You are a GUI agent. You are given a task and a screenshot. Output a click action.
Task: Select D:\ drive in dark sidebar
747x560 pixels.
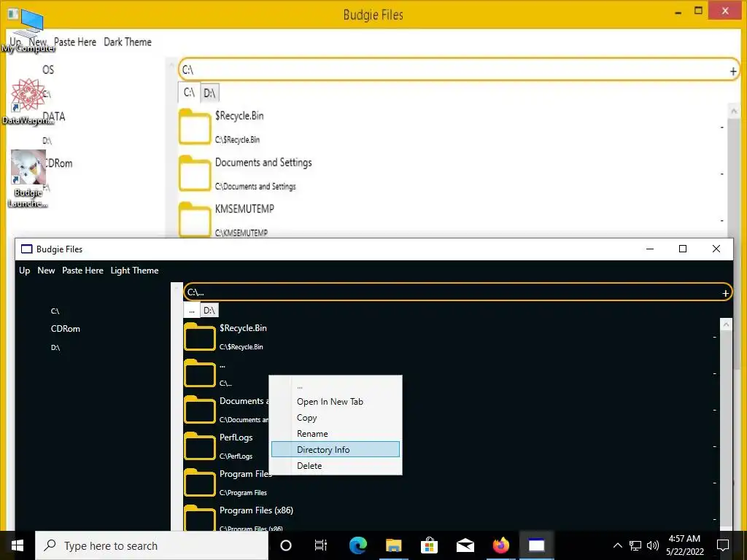tap(55, 348)
